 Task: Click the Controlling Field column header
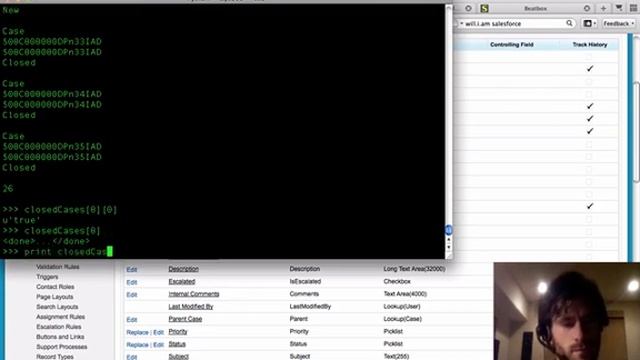click(511, 44)
